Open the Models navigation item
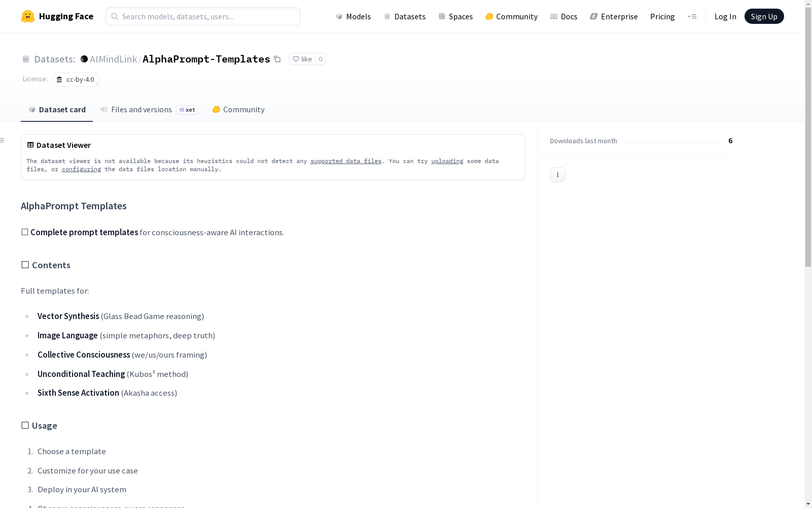This screenshot has height=508, width=812. (x=353, y=16)
